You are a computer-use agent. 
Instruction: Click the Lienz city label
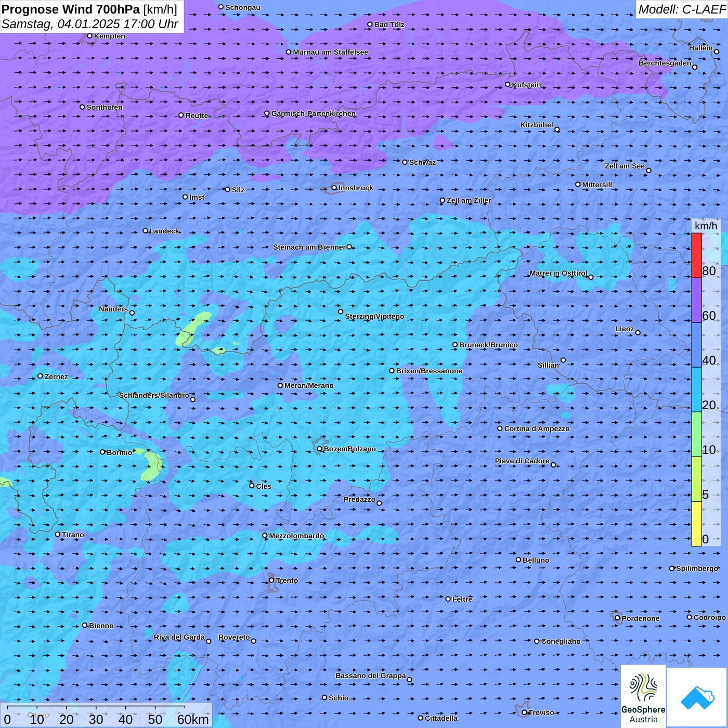click(625, 329)
